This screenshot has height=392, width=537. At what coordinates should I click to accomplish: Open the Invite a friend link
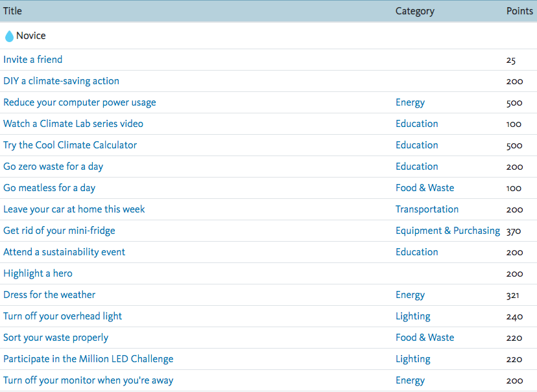[33, 60]
